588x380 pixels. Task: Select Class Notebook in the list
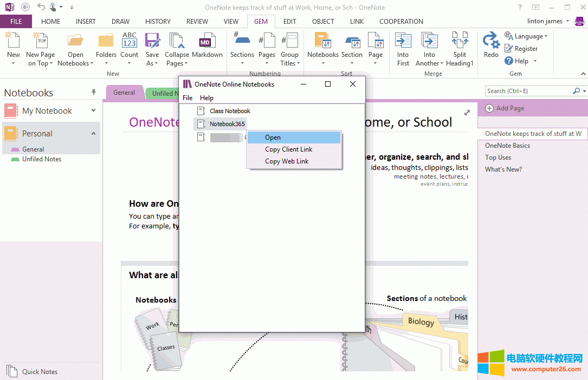point(230,111)
